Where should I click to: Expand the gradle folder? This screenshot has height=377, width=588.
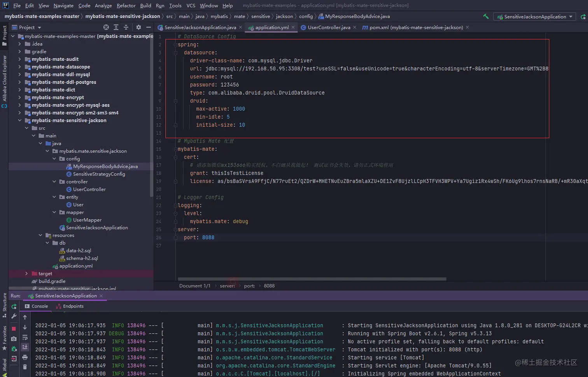(19, 52)
